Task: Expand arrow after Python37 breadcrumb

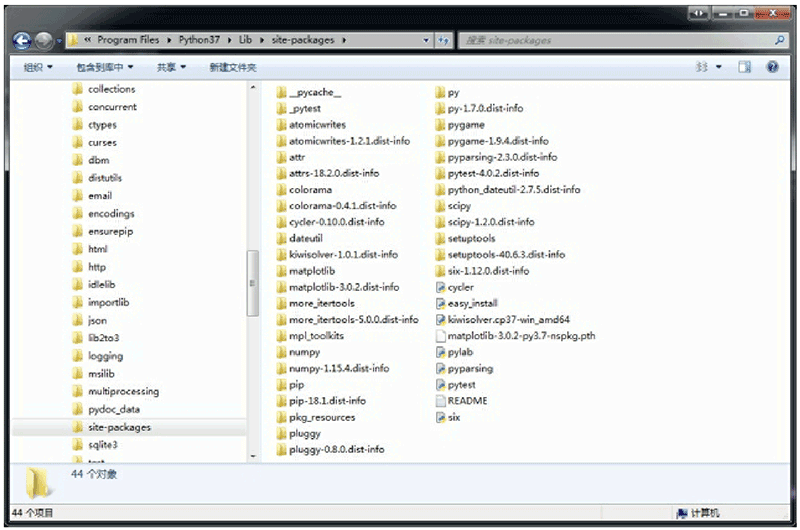Action: point(229,40)
